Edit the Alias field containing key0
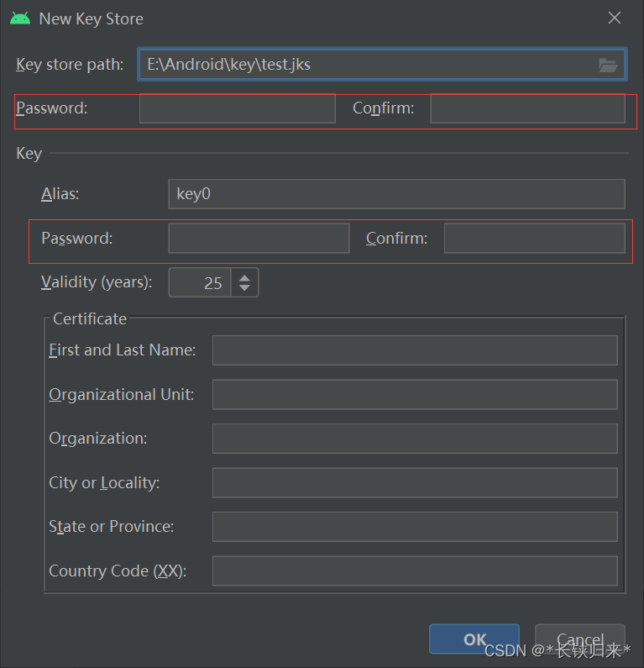Image resolution: width=644 pixels, height=668 pixels. coord(396,194)
